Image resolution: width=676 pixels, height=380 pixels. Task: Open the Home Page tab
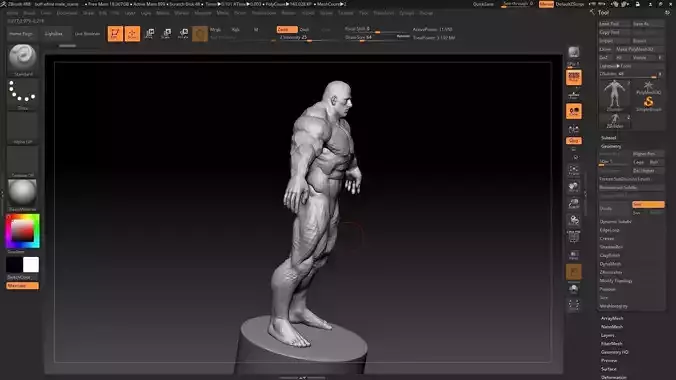[21, 34]
